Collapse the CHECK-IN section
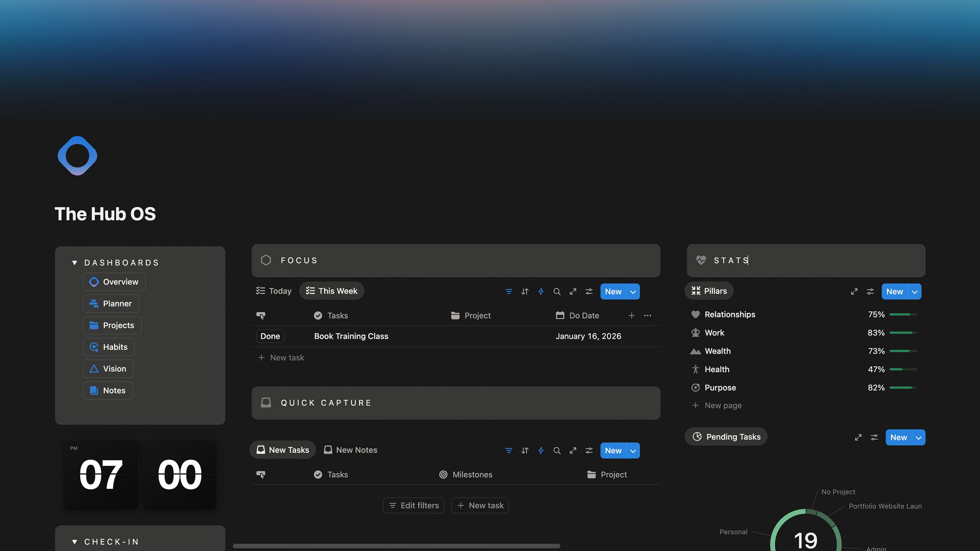 pos(75,541)
